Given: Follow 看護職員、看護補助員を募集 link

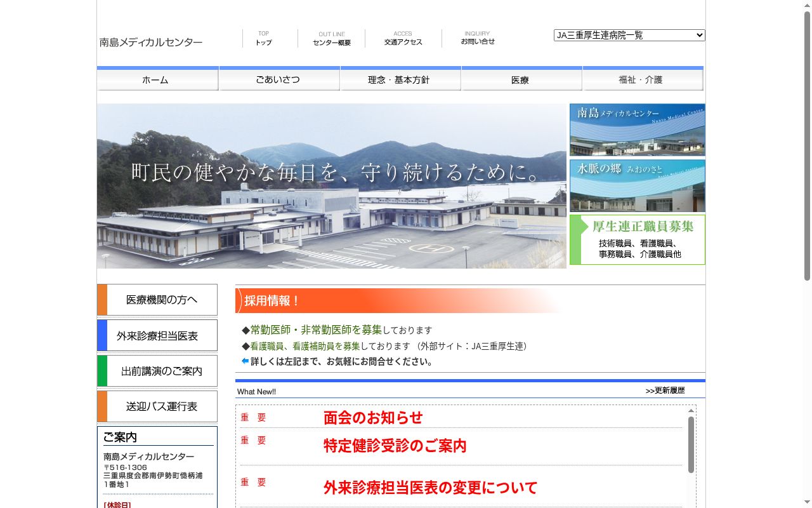Looking at the screenshot, I should [x=305, y=346].
